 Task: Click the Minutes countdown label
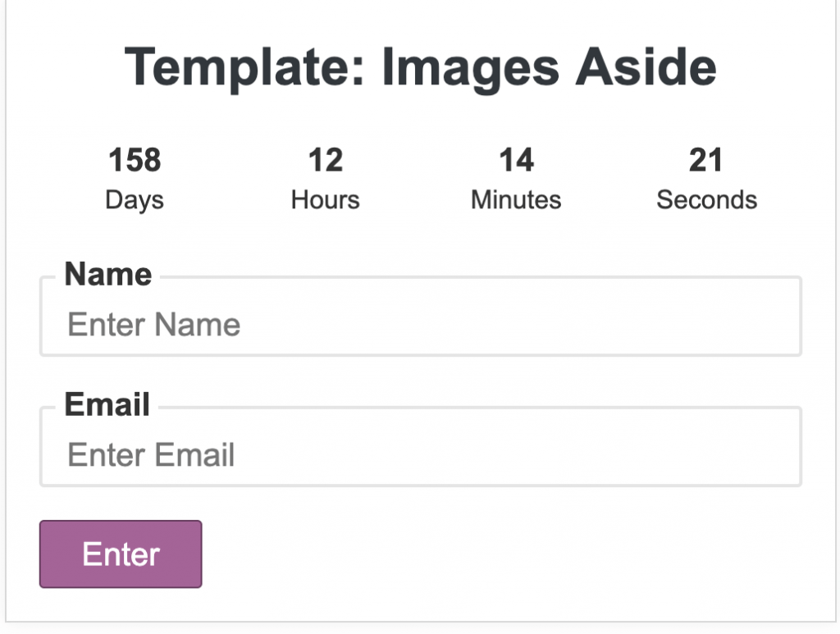tap(516, 200)
